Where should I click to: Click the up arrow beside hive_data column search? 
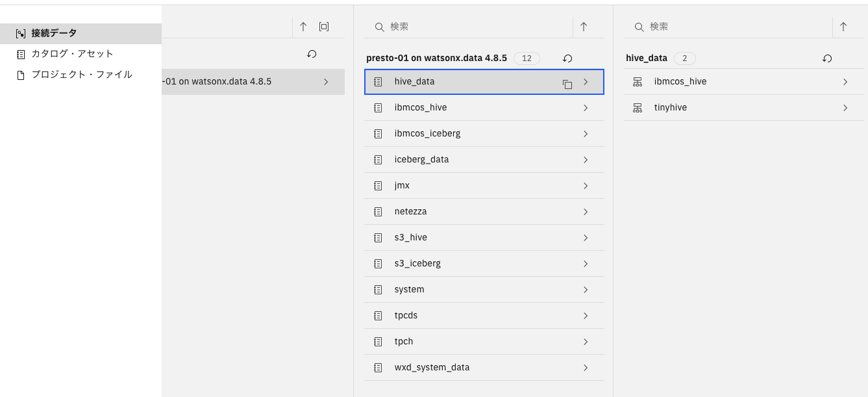(843, 27)
